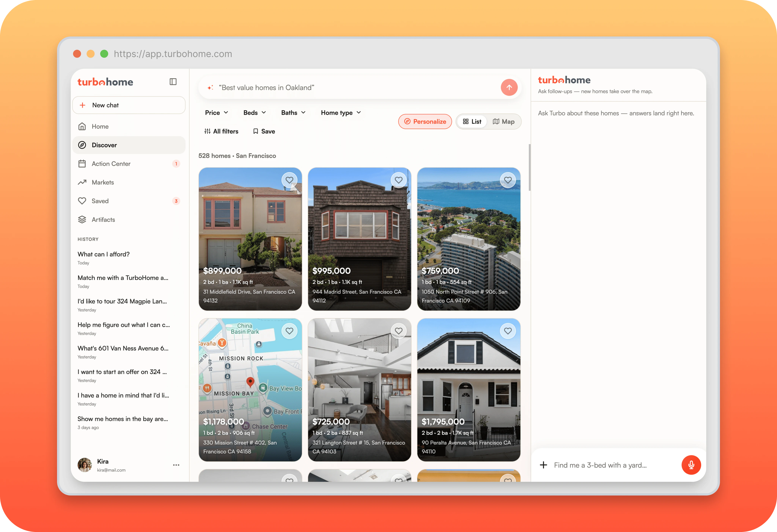Viewport: 777px width, 532px height.
Task: Start a New chat
Action: coord(129,105)
